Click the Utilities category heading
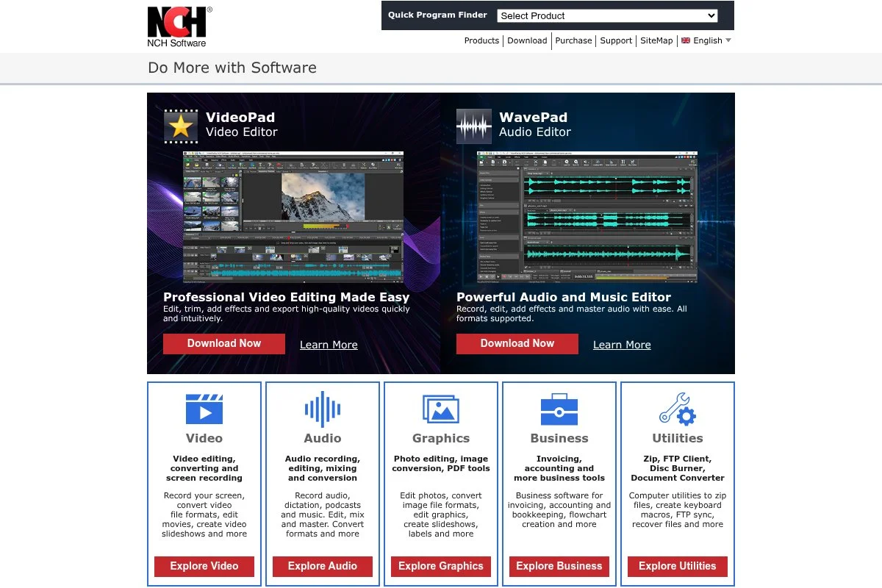This screenshot has width=882, height=588. coord(678,438)
